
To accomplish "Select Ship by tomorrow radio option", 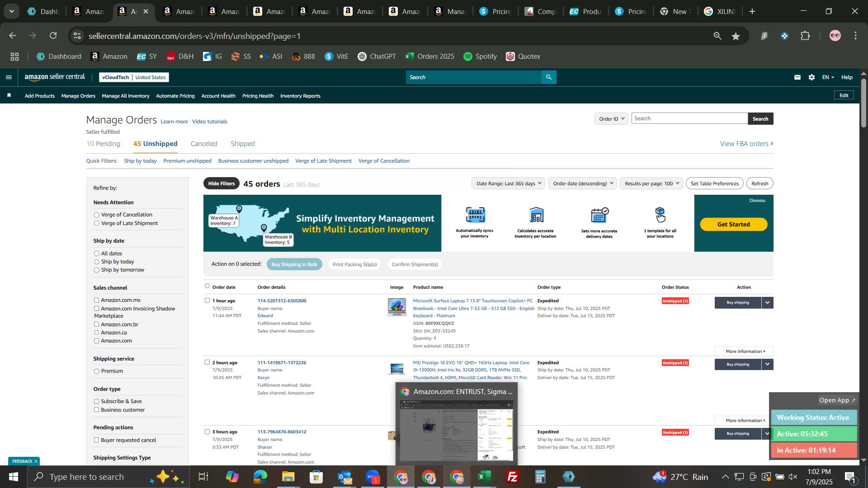I will click(x=96, y=270).
